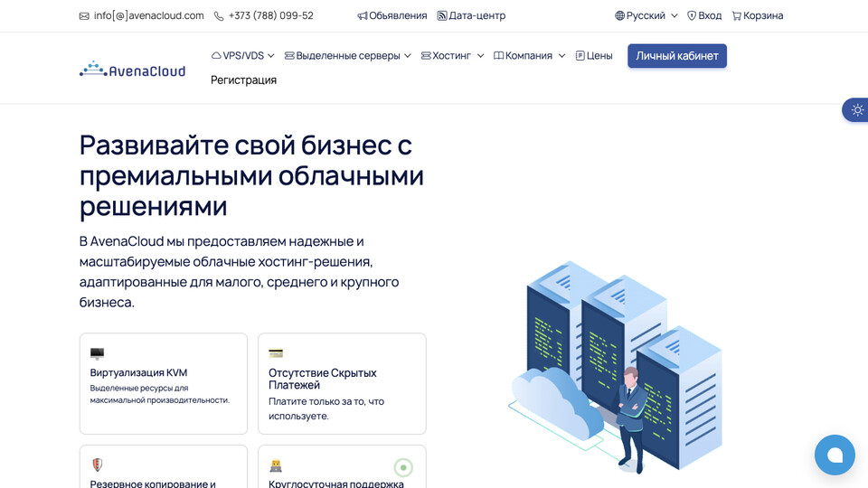This screenshot has height=488, width=868.
Task: Expand the Выделенные серверы menu chevron
Action: [x=408, y=56]
